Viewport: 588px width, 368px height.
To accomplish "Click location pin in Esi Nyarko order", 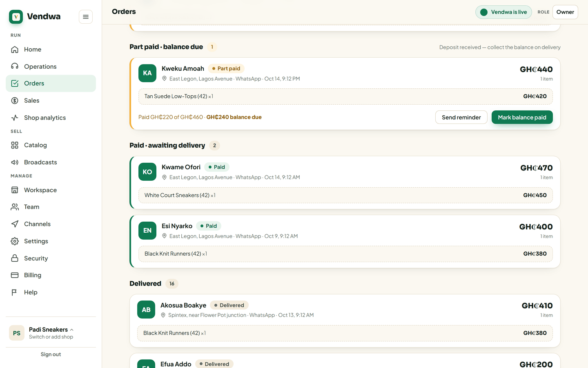I will [165, 236].
